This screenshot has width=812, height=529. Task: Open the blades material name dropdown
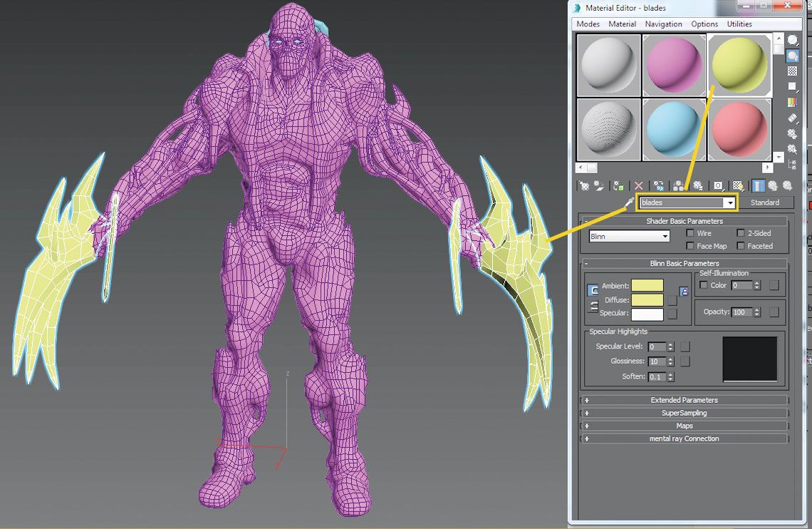pyautogui.click(x=730, y=202)
